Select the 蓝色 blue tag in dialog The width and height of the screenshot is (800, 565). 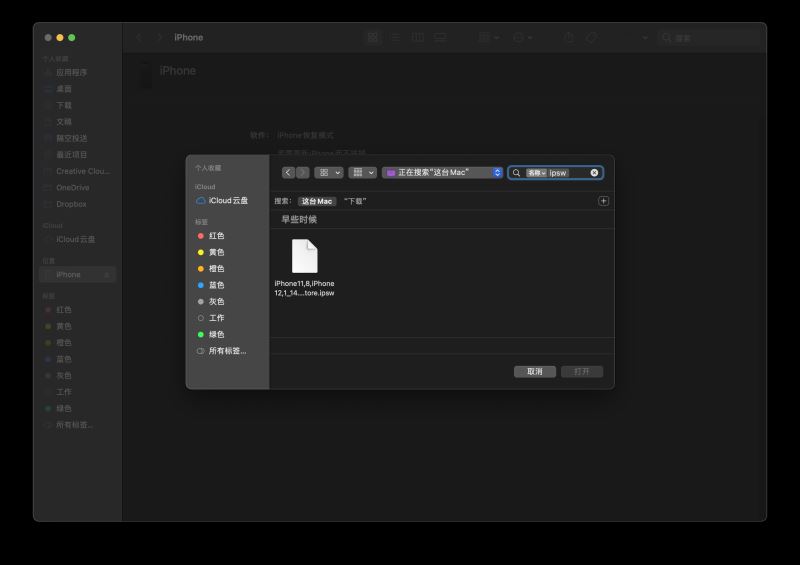tap(211, 285)
